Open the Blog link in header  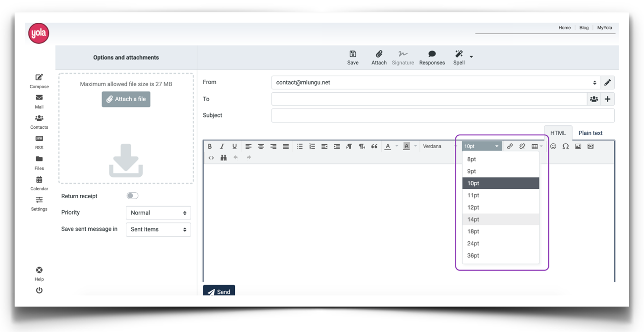[x=584, y=28]
